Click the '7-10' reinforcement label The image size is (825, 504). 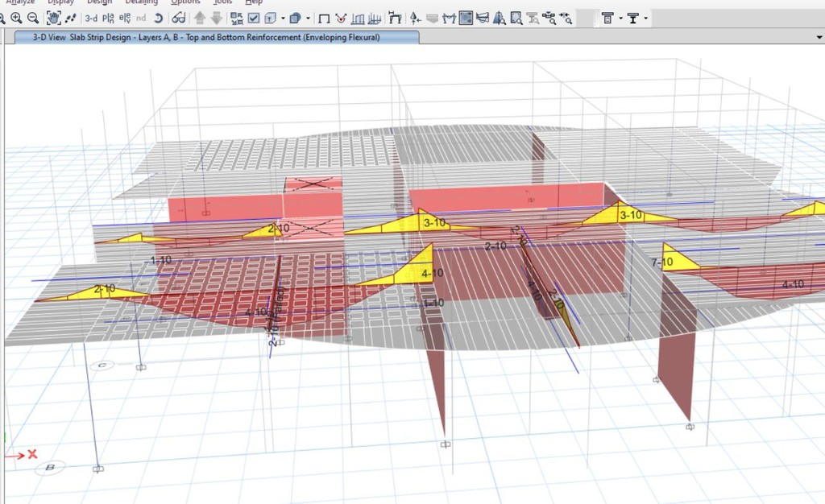tap(661, 262)
